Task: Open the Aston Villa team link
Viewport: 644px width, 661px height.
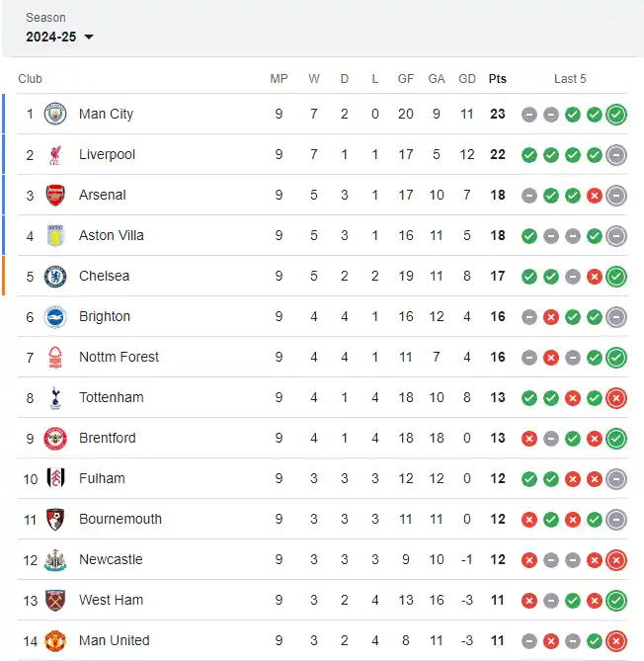Action: (112, 235)
